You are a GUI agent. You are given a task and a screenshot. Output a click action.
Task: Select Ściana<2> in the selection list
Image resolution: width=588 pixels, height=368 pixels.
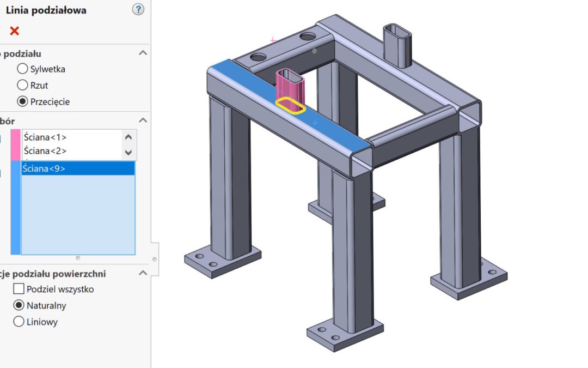pos(45,150)
